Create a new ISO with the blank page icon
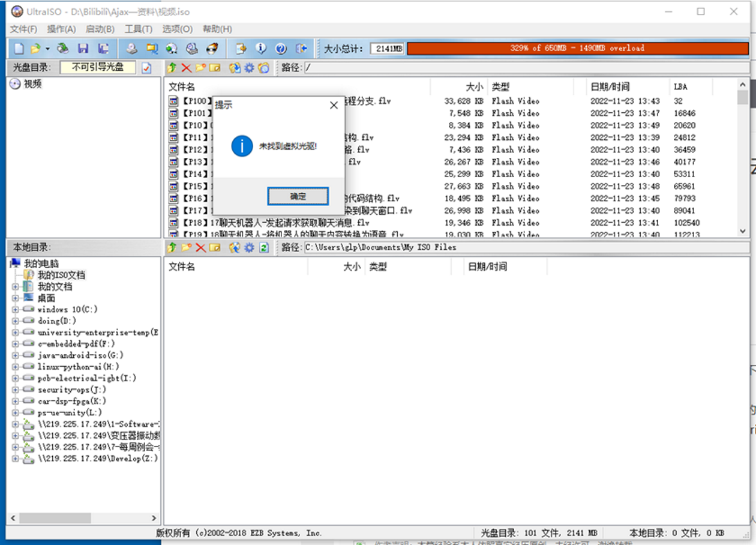Image resolution: width=756 pixels, height=545 pixels. pos(19,49)
